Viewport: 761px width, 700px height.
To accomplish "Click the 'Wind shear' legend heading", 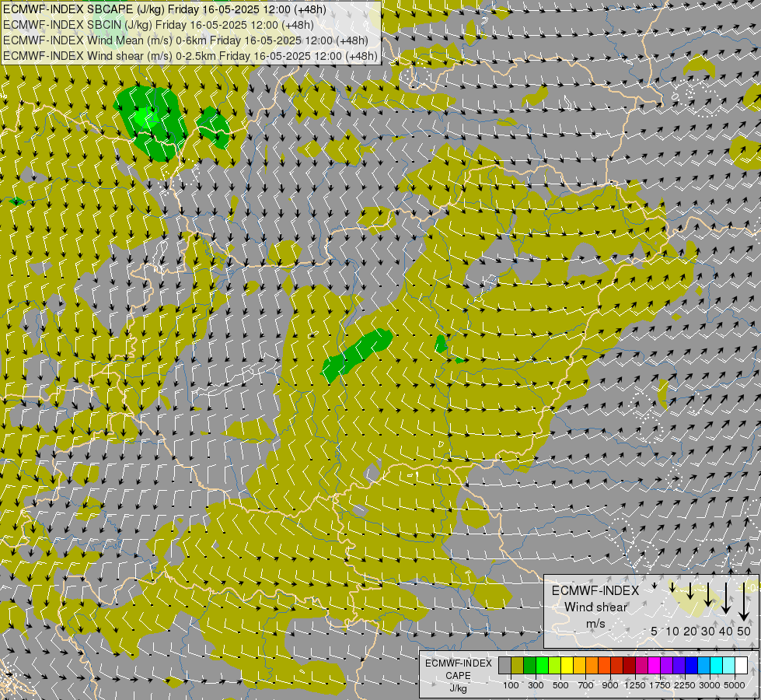I will coord(595,607).
